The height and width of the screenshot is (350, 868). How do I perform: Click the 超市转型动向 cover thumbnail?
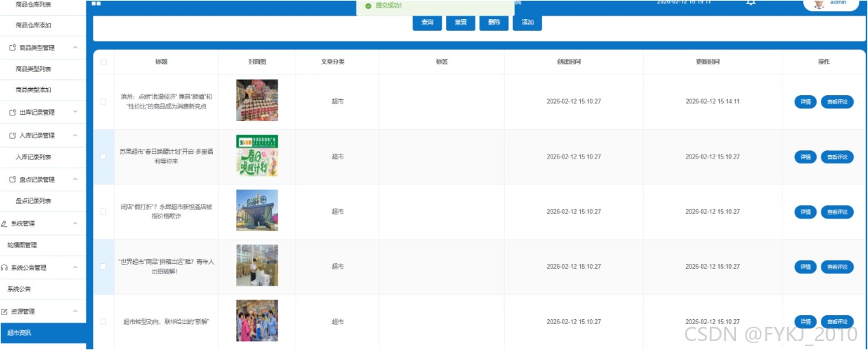click(x=257, y=321)
